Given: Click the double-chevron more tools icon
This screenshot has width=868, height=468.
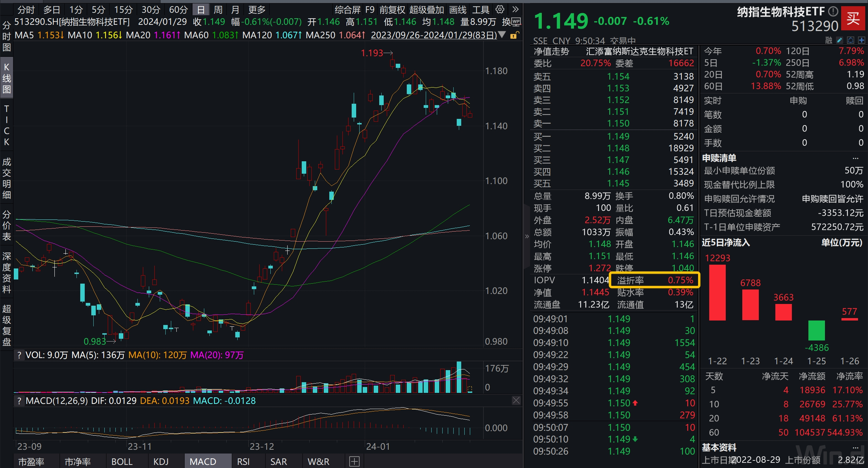Looking at the screenshot, I should pos(515,9).
